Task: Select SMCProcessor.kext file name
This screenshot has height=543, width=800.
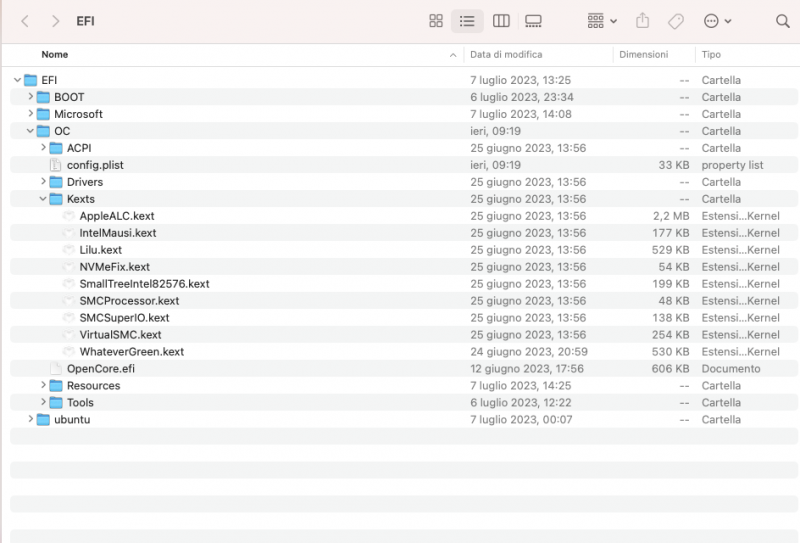Action: click(129, 301)
